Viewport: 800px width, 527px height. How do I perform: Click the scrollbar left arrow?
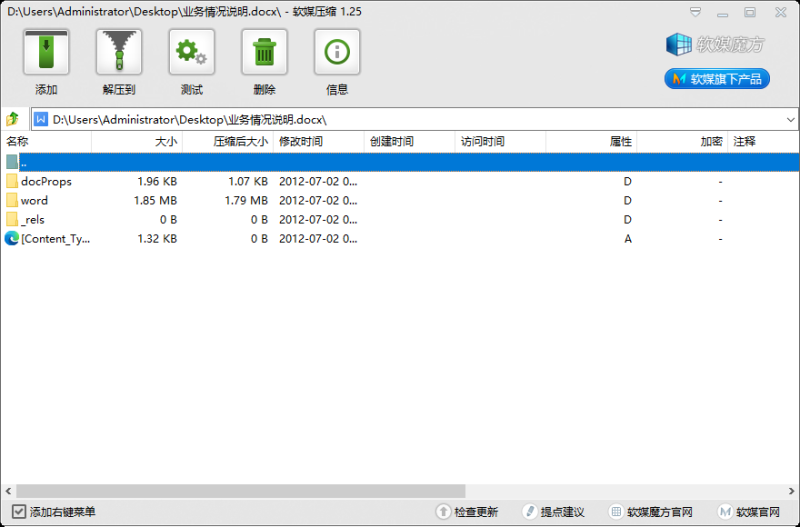pyautogui.click(x=8, y=491)
